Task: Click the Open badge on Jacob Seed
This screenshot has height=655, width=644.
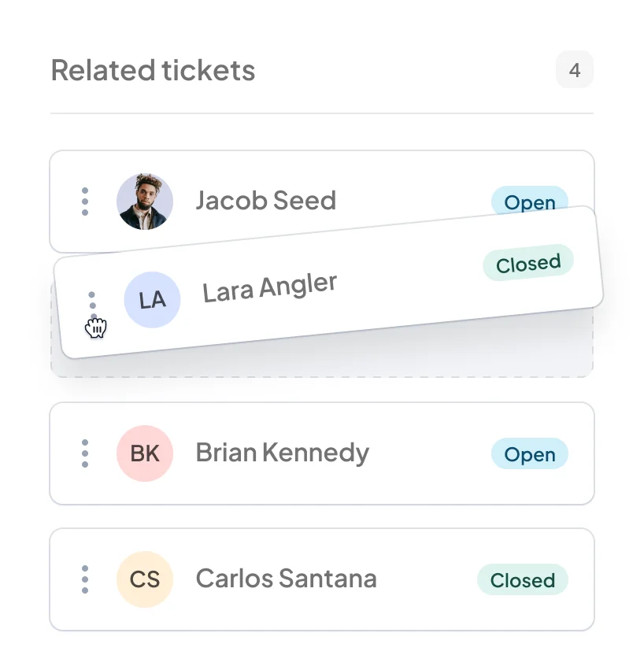Action: 529,199
